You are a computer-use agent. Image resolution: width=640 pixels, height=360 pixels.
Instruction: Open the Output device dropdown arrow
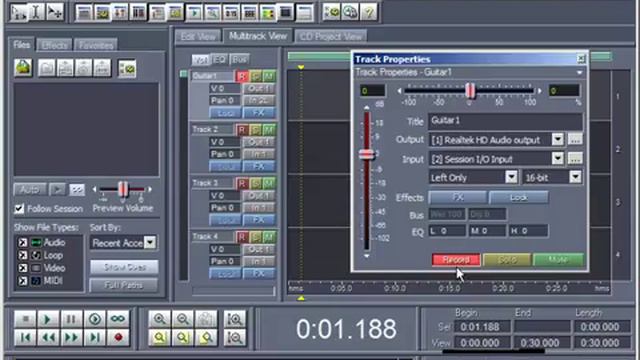558,140
